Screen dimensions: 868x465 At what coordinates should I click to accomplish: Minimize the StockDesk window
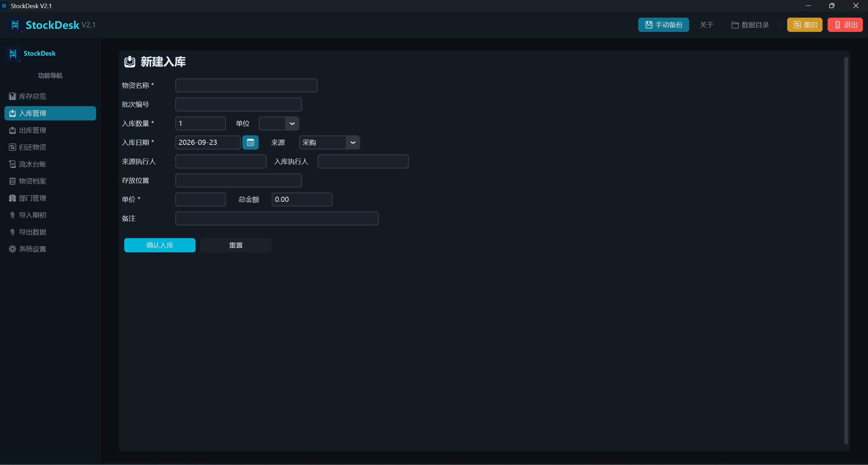(808, 6)
